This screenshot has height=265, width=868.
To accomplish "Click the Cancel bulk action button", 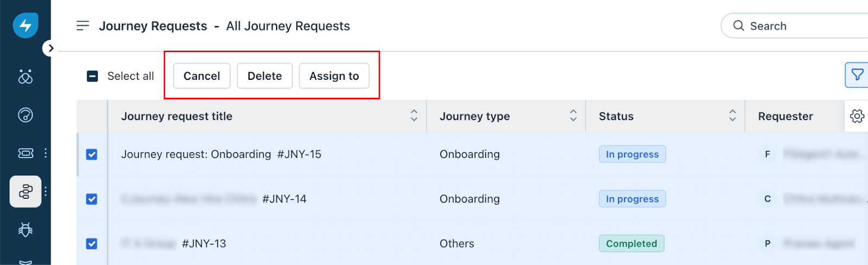I will pyautogui.click(x=202, y=76).
